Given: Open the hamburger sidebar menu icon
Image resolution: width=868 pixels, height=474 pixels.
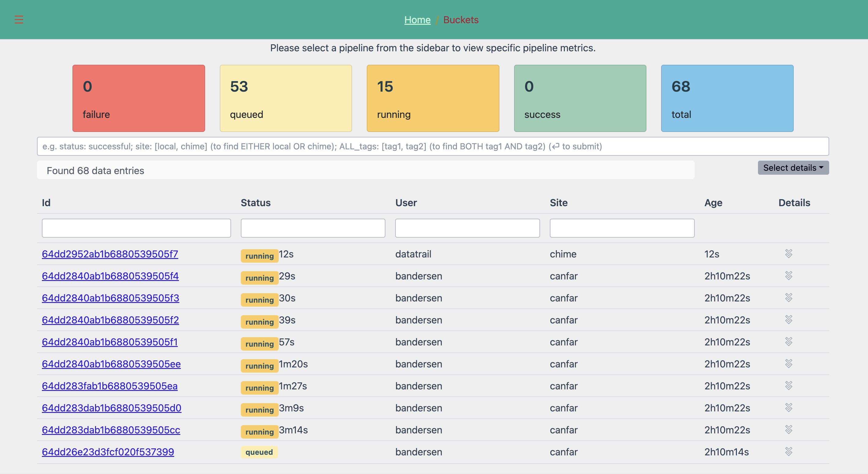Looking at the screenshot, I should 19,20.
